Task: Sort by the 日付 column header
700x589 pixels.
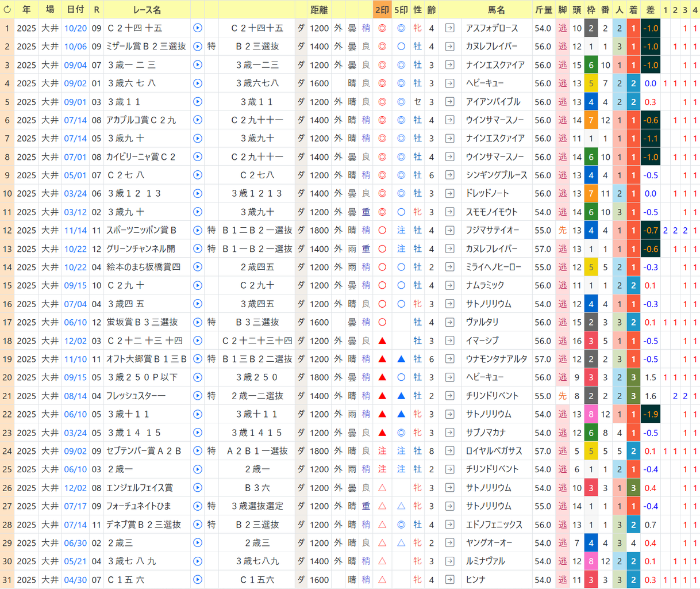Action: 75,10
